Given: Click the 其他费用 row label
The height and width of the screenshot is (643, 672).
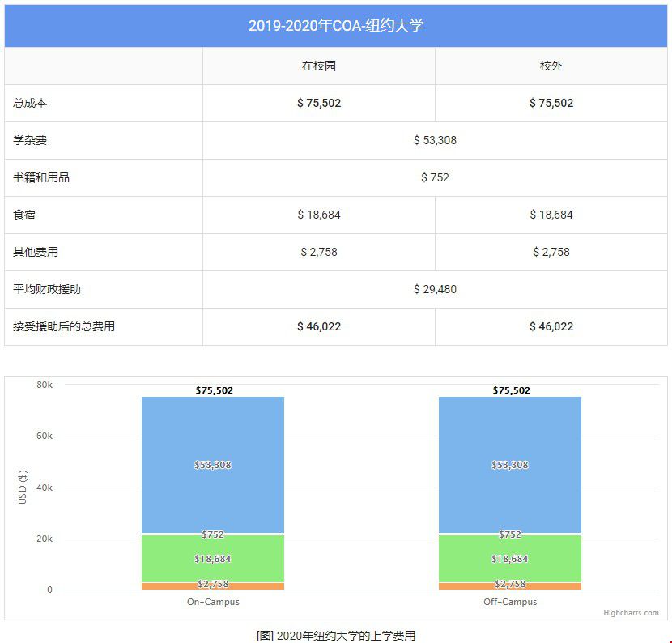Looking at the screenshot, I should (36, 252).
